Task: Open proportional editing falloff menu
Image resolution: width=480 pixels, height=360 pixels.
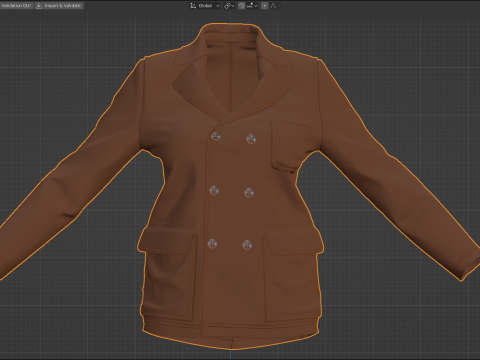Action: point(274,6)
